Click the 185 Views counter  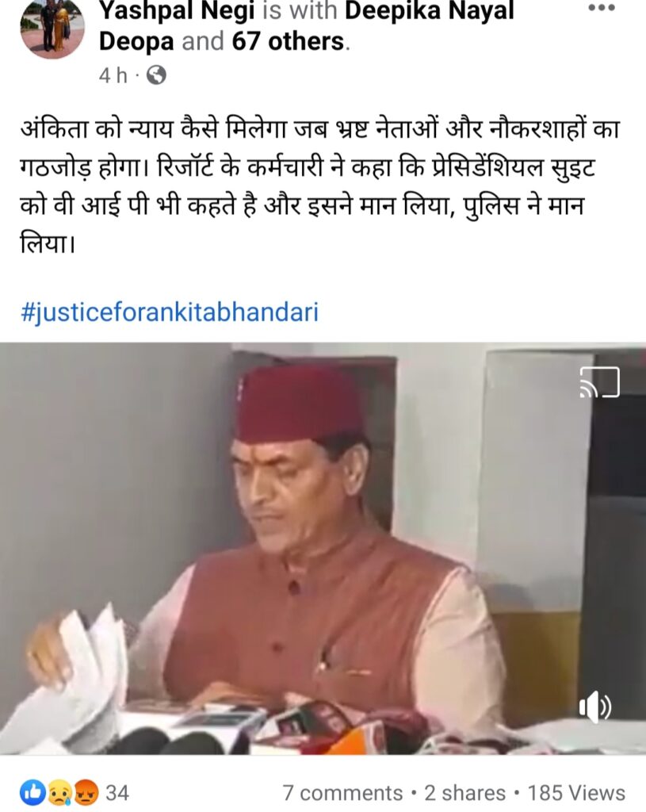(x=576, y=793)
